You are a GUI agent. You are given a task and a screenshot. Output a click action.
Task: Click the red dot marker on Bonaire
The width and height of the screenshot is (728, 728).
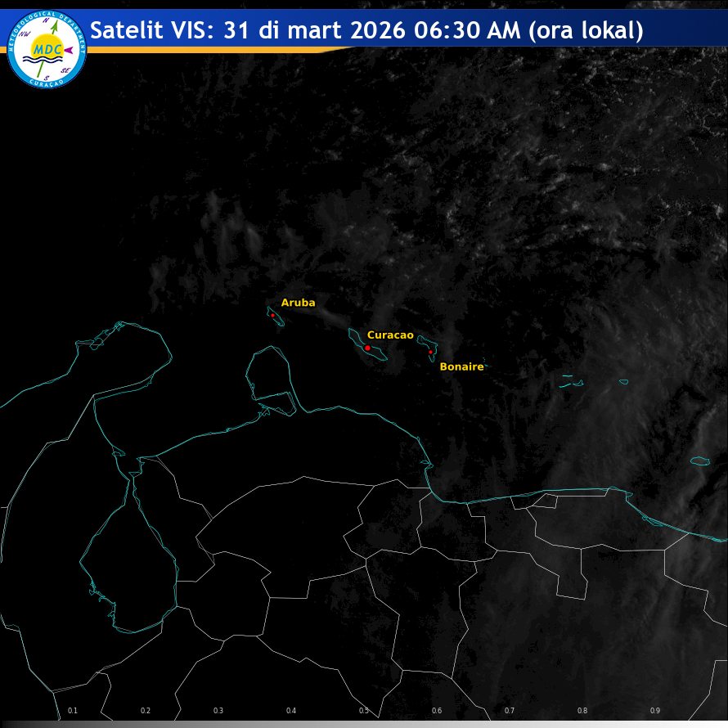tap(430, 352)
